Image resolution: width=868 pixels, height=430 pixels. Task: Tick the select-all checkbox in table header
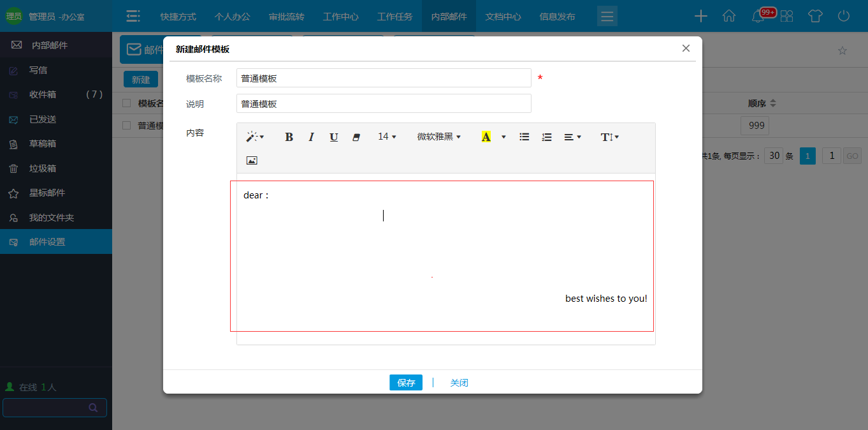tap(127, 103)
